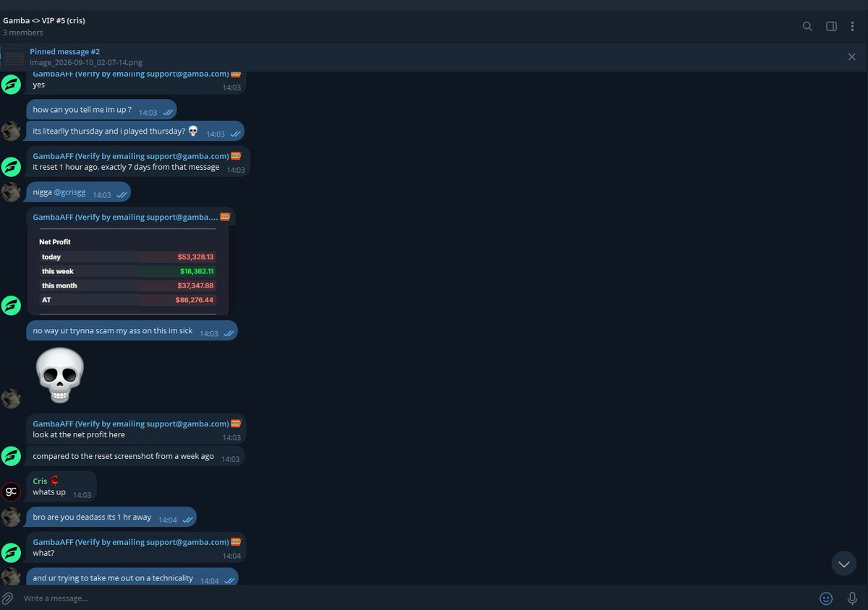Click the badge icon after GambaAFF name above 'what?'
The height and width of the screenshot is (610, 868).
pos(236,542)
